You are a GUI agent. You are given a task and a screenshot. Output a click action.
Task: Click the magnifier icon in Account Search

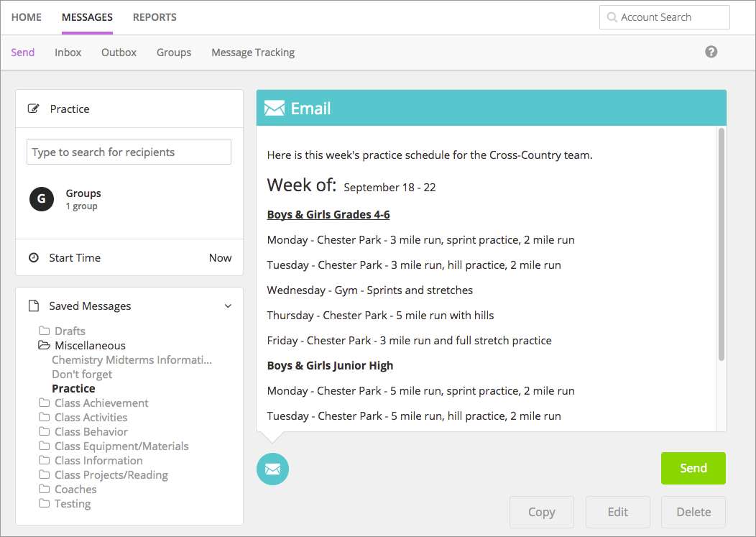[612, 17]
